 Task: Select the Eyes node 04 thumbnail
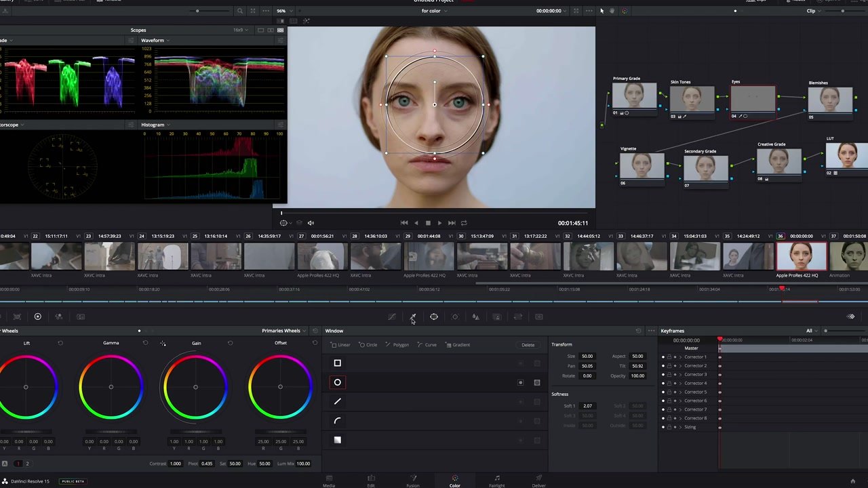coord(753,99)
